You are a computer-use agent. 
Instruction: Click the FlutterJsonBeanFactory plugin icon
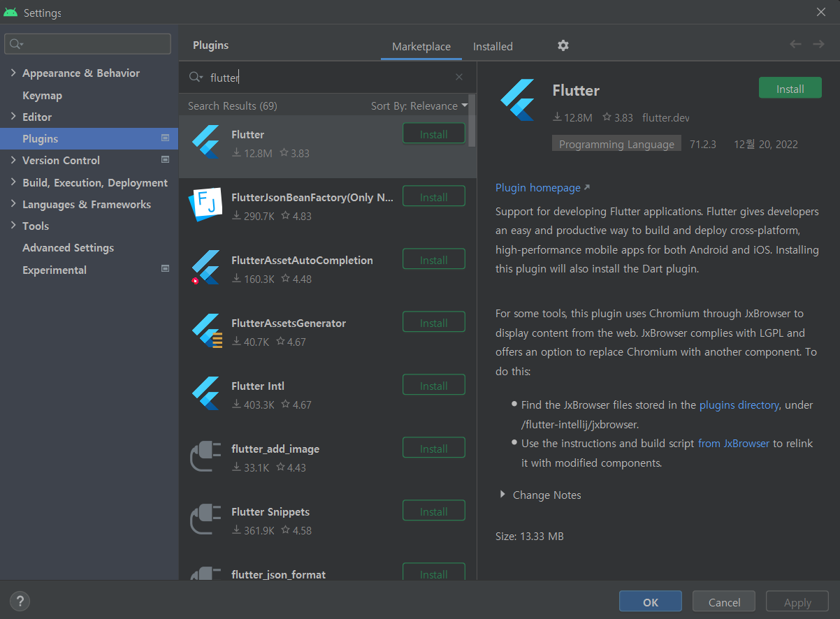pos(205,205)
